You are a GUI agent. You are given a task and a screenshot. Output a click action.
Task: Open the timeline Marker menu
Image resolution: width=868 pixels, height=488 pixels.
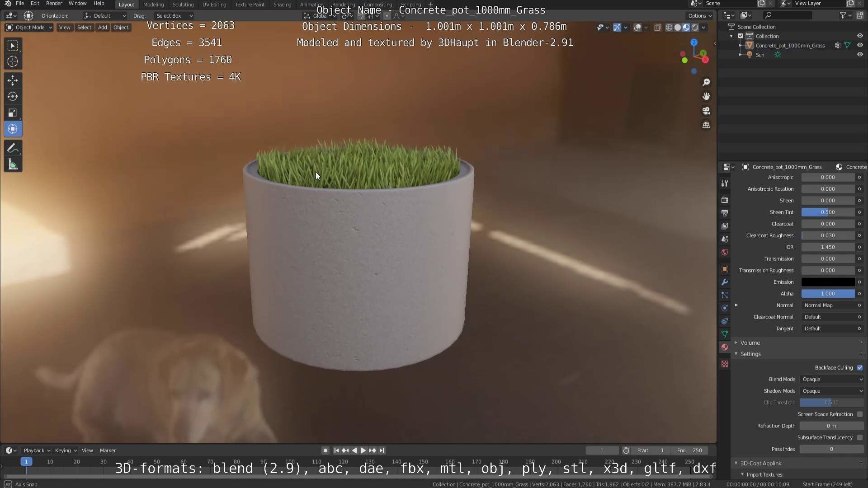(108, 450)
